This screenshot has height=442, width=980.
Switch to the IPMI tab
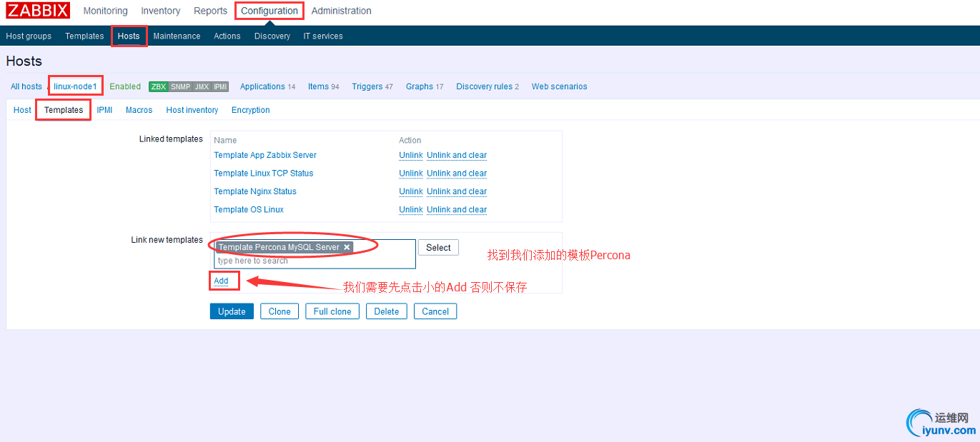click(104, 110)
